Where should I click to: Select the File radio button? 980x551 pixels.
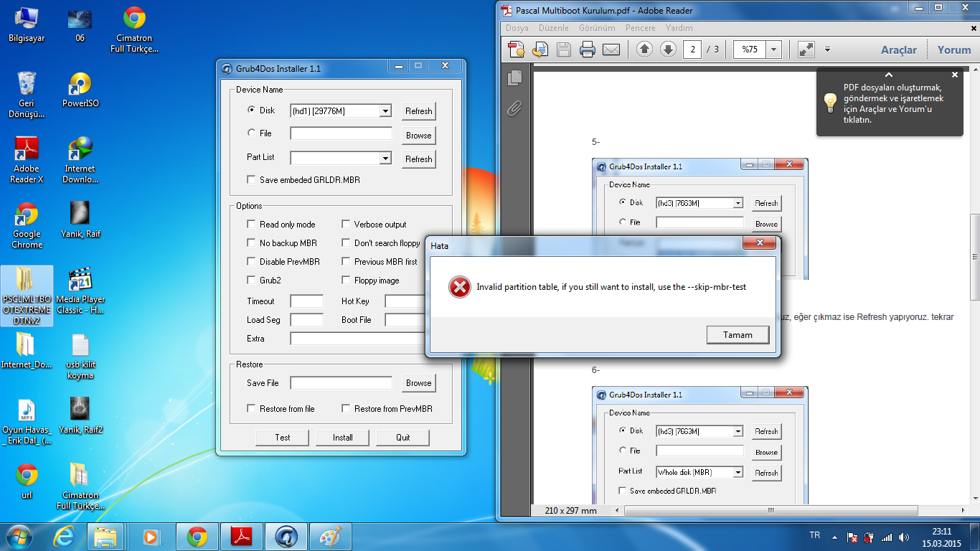click(251, 133)
